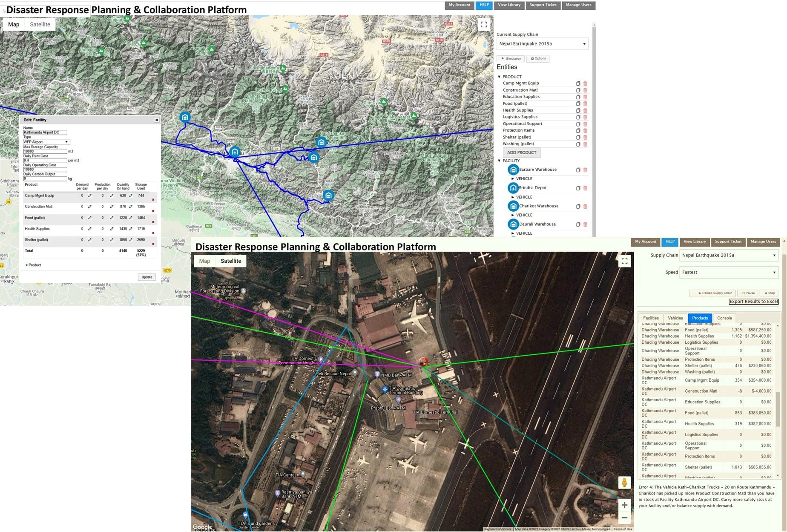Zoom in on the satellite map
787x532 pixels.
pyautogui.click(x=624, y=505)
